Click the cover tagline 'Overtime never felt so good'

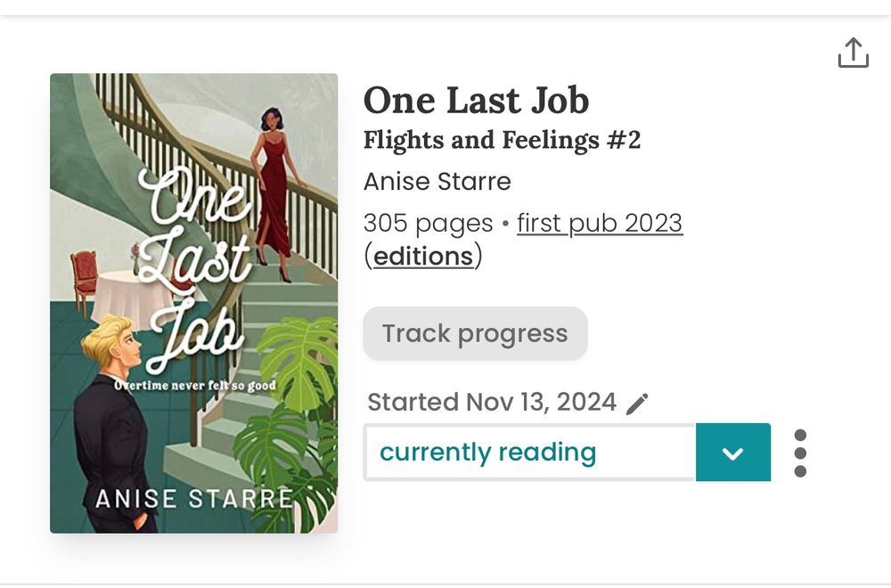point(194,386)
